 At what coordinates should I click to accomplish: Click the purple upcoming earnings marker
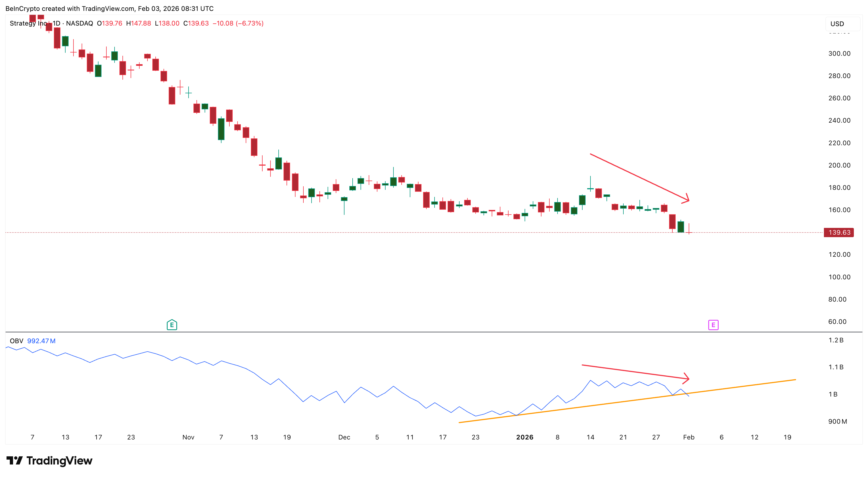[713, 325]
